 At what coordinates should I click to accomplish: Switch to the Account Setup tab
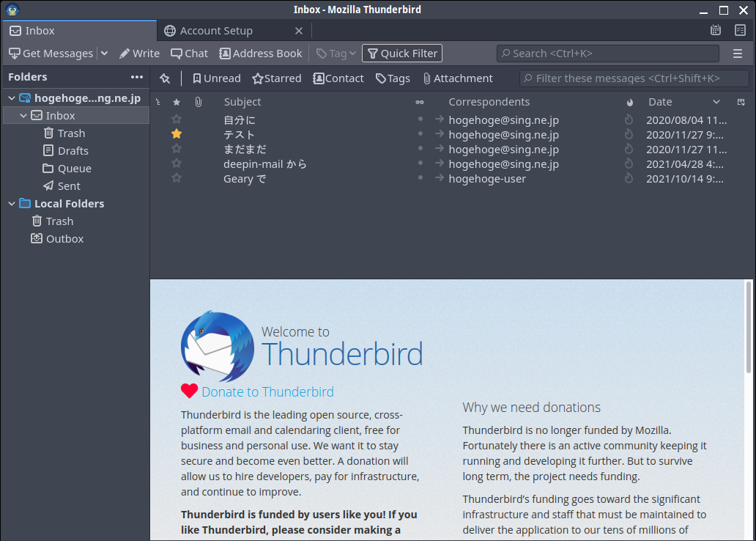(x=216, y=31)
